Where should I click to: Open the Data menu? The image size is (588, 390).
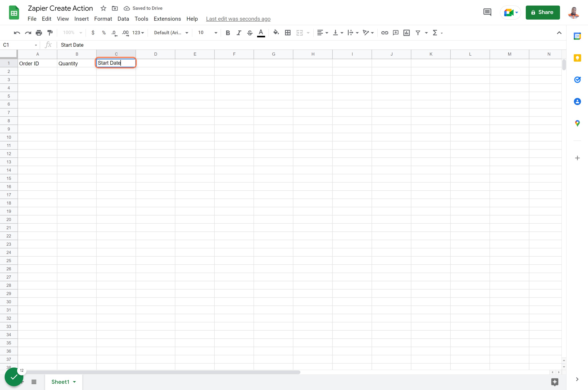(x=123, y=19)
